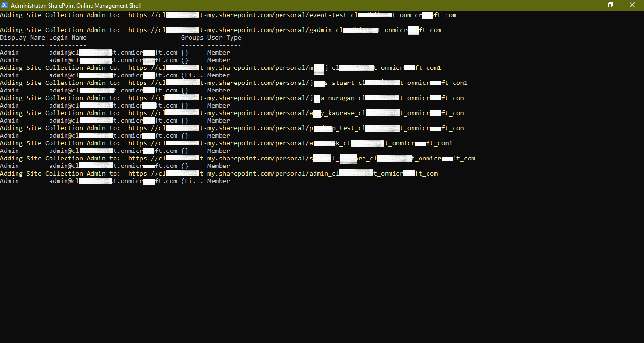Click the personal site URL containing 's_stuart'
The height and width of the screenshot is (343, 644).
[298, 83]
